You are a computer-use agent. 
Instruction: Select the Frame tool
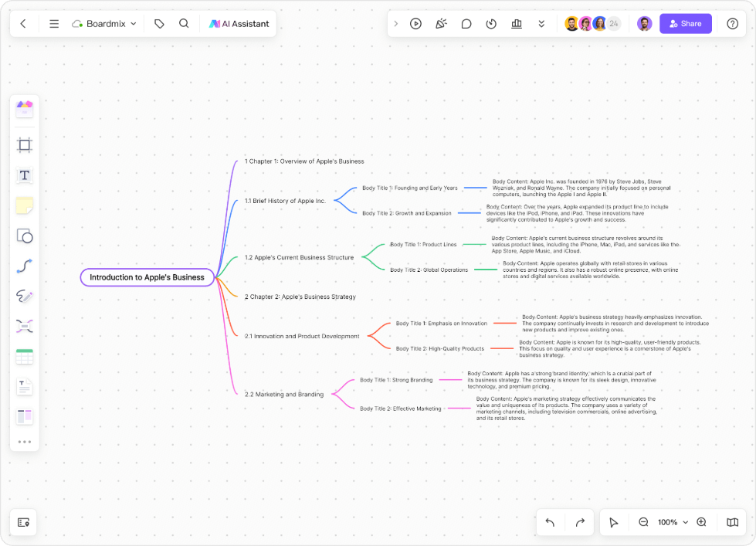[25, 144]
